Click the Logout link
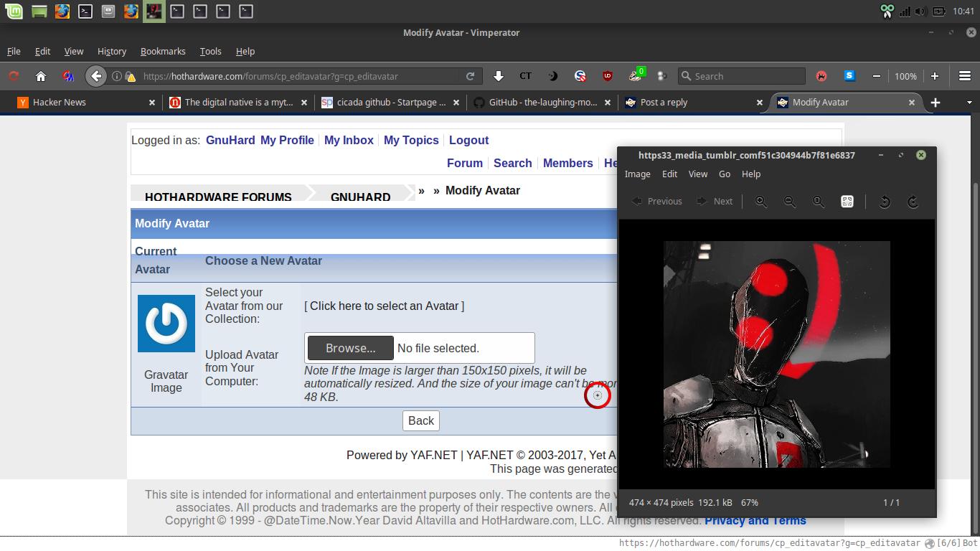Viewport: 980px width, 551px height. point(468,141)
